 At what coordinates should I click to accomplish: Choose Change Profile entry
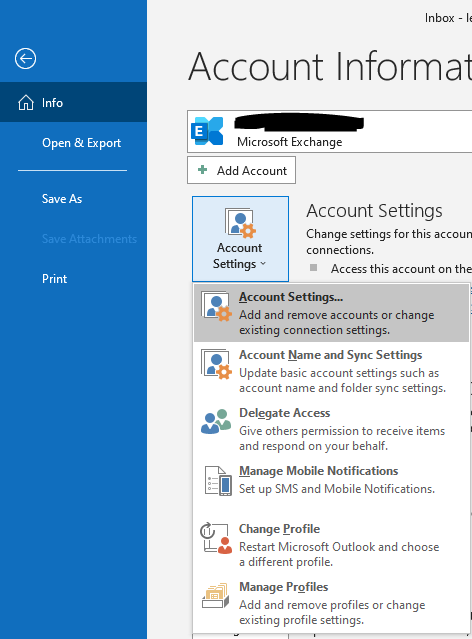331,545
